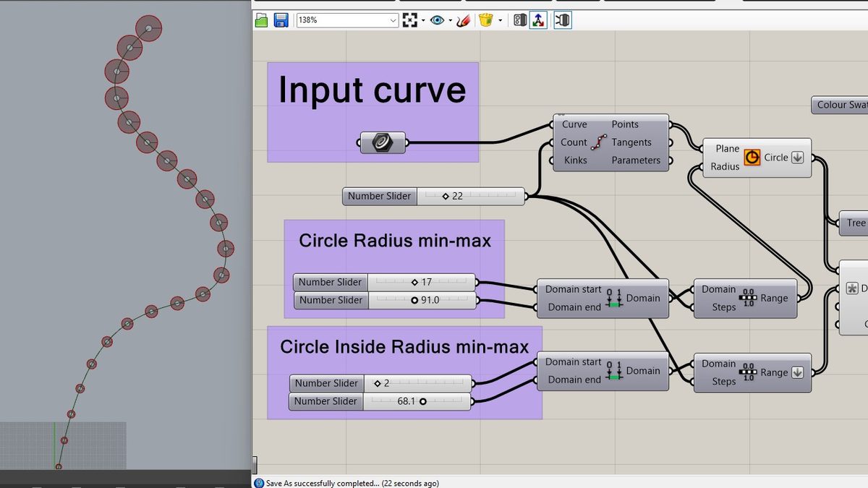Click the Parameters output label
The width and height of the screenshot is (868, 488).
(636, 160)
